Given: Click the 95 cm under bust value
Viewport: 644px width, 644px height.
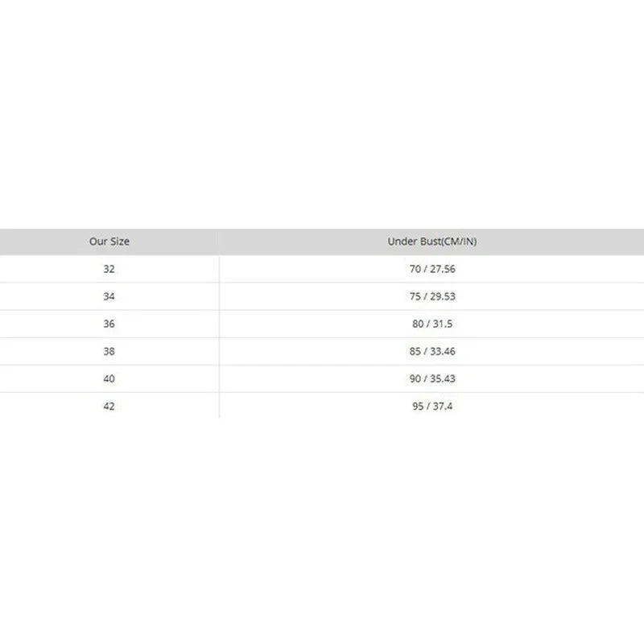Looking at the screenshot, I should click(418, 406).
